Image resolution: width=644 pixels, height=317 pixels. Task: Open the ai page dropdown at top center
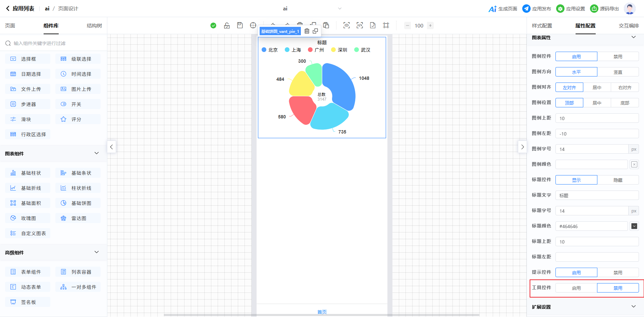[x=339, y=9]
